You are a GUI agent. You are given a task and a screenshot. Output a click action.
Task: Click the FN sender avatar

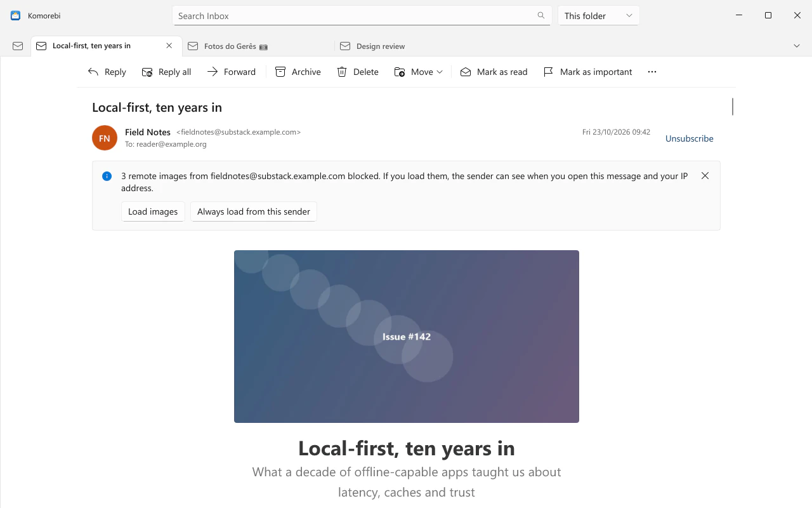[x=105, y=138]
